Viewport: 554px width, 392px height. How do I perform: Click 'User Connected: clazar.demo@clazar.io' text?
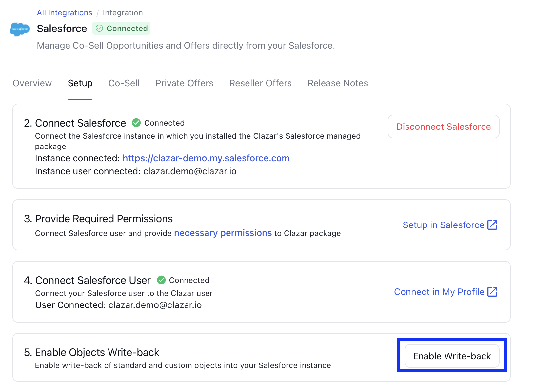pos(118,305)
